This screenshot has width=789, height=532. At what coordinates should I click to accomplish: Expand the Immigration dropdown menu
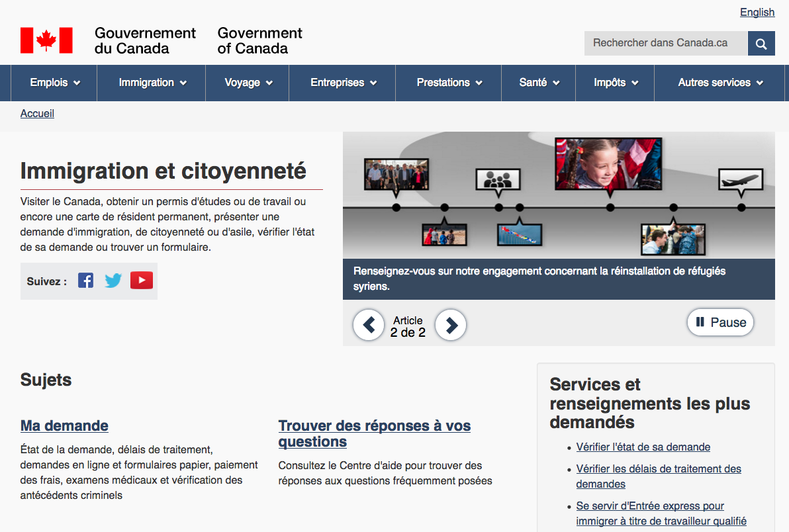152,83
